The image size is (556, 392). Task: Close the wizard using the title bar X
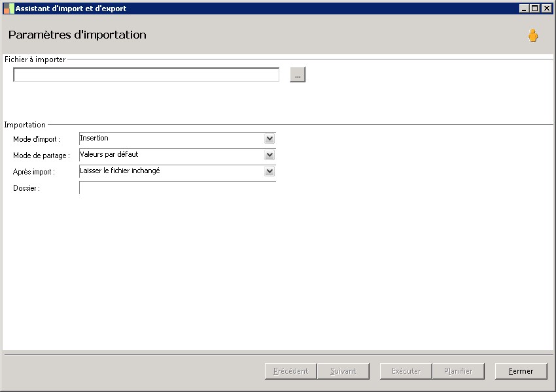(546, 8)
